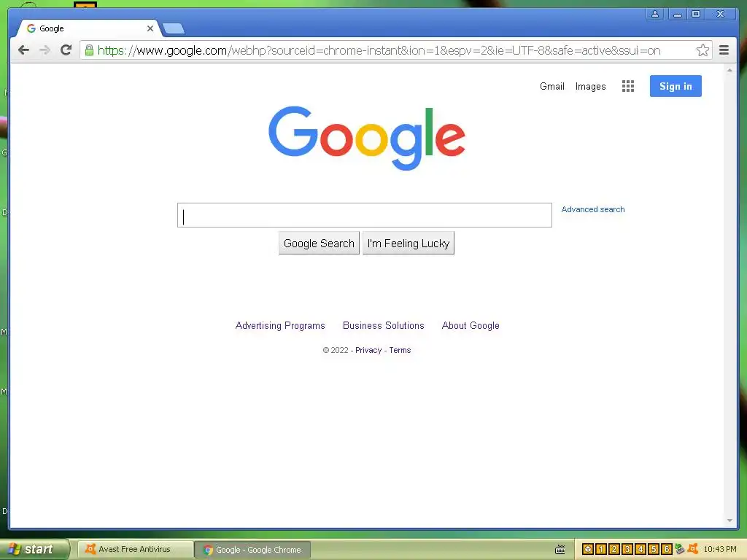Click the safely remove hardware tray icon
Viewport: 747px width, 560px height.
tap(679, 549)
